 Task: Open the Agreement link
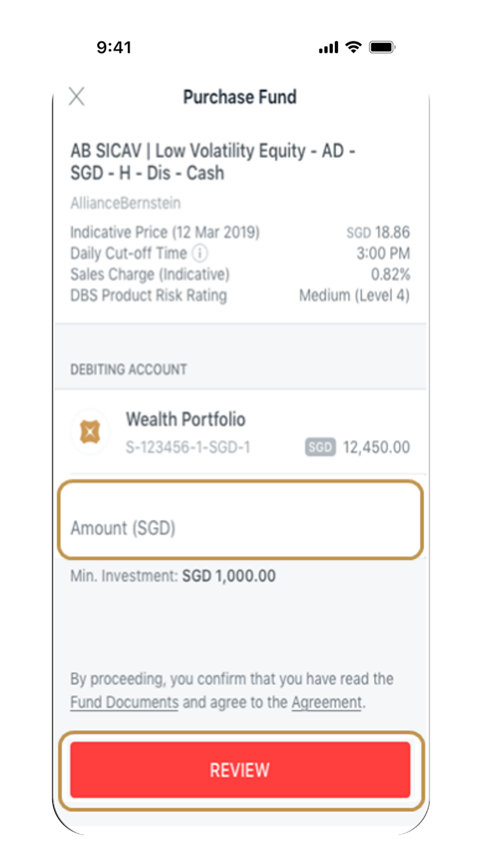point(327,702)
